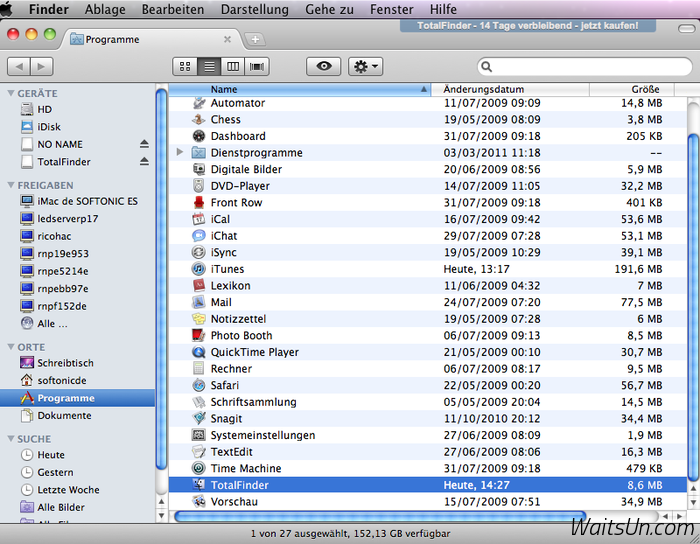Select the iTunes application icon
Viewport: 700px width, 544px height.
[199, 269]
